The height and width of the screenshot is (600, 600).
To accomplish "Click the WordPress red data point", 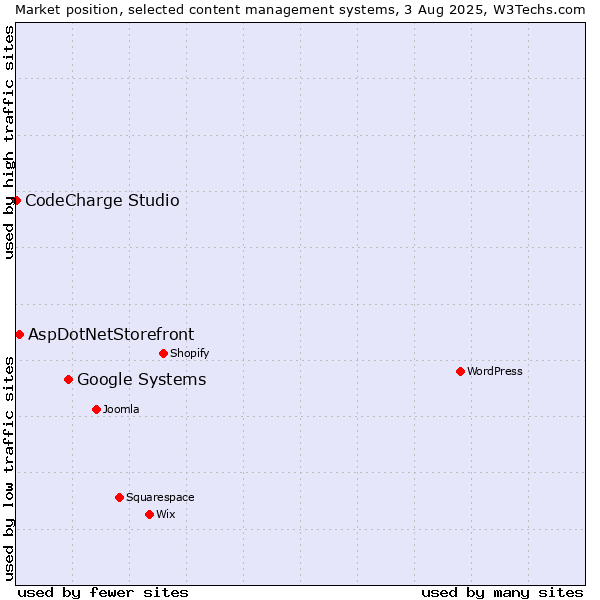I will point(460,372).
